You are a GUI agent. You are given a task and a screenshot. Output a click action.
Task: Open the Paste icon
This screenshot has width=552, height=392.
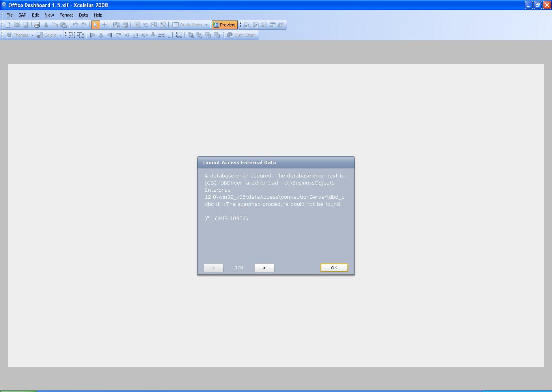click(x=63, y=24)
